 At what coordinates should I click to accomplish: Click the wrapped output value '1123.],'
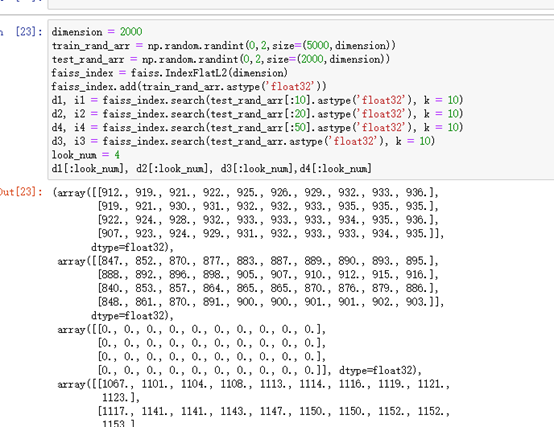[x=121, y=398]
